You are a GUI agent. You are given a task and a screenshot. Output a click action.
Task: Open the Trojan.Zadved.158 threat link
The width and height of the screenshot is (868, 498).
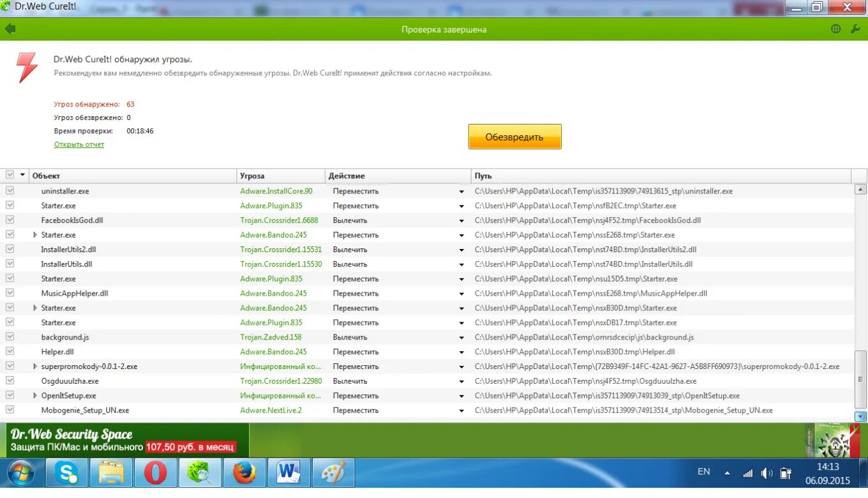(x=271, y=337)
